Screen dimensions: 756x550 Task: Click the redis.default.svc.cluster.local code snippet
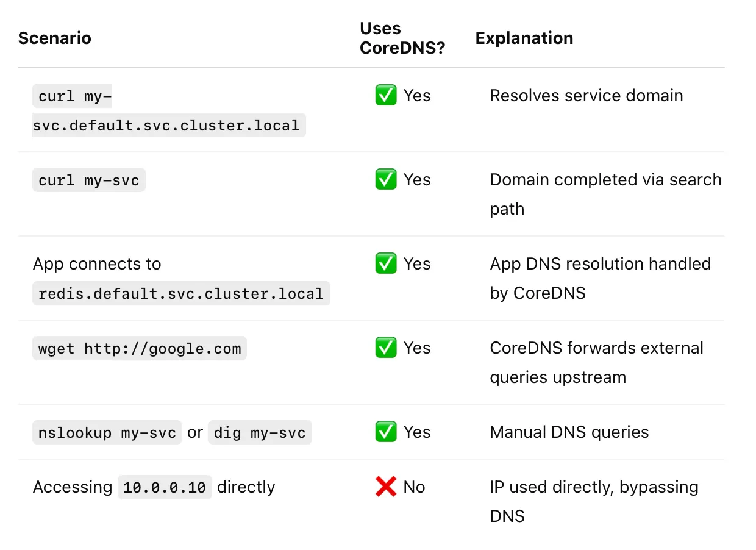181,294
